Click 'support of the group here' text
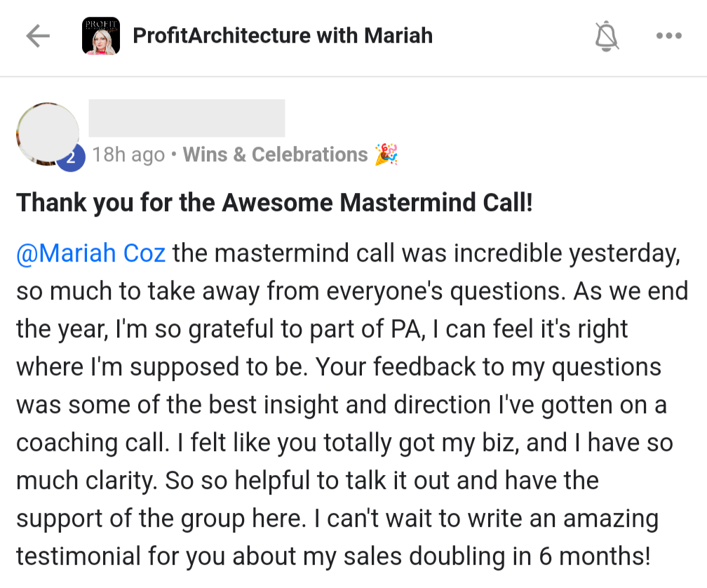This screenshot has height=588, width=707. pos(161,518)
